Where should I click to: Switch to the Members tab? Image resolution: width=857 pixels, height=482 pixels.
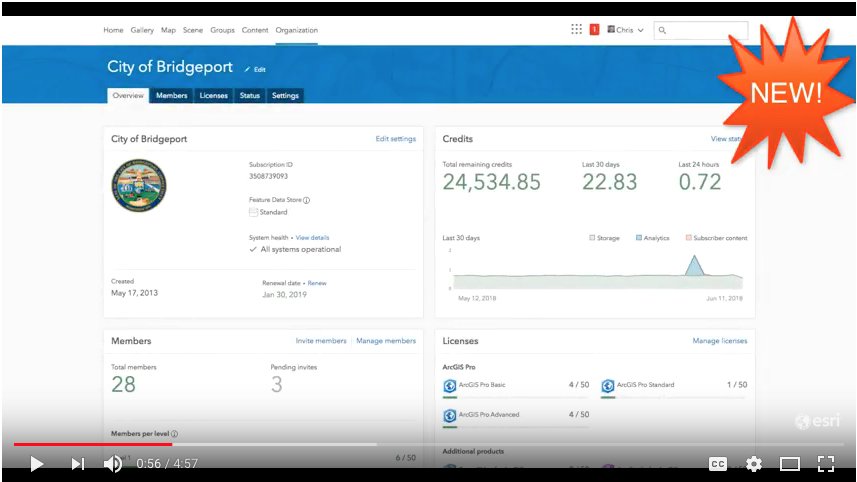coord(172,95)
